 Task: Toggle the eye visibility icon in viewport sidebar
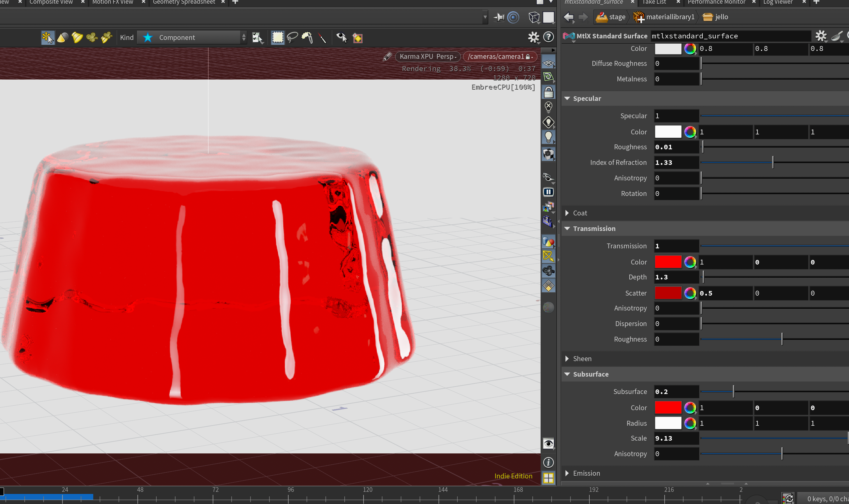pos(548,444)
